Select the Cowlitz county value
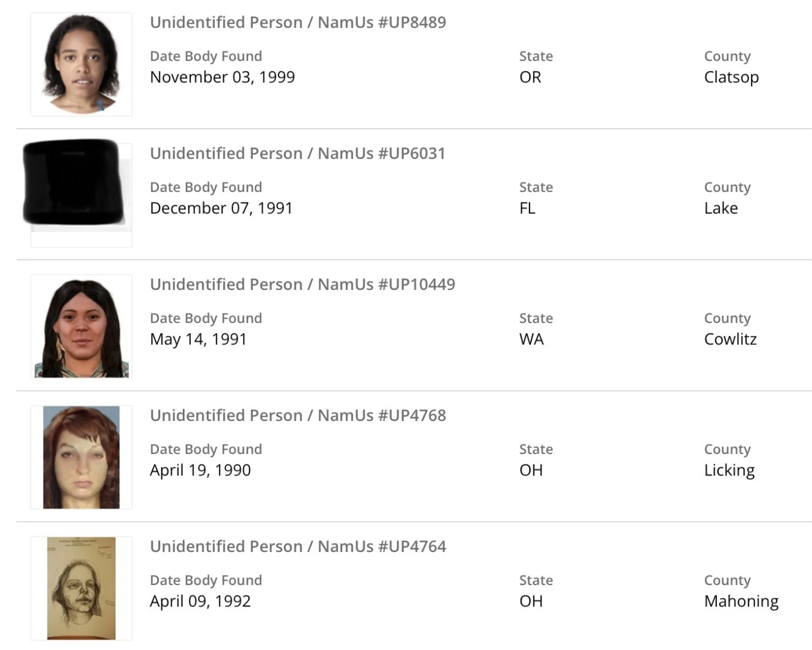Screen dimensions: 812x650 point(730,339)
